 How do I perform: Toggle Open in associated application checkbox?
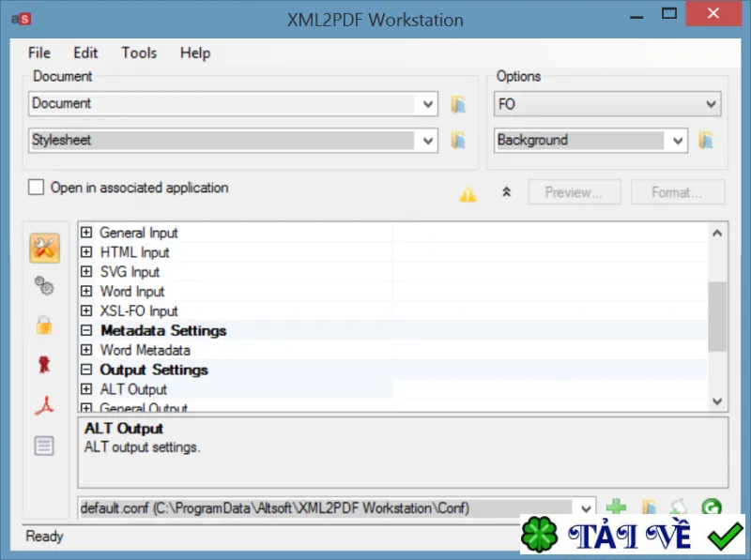pyautogui.click(x=36, y=188)
